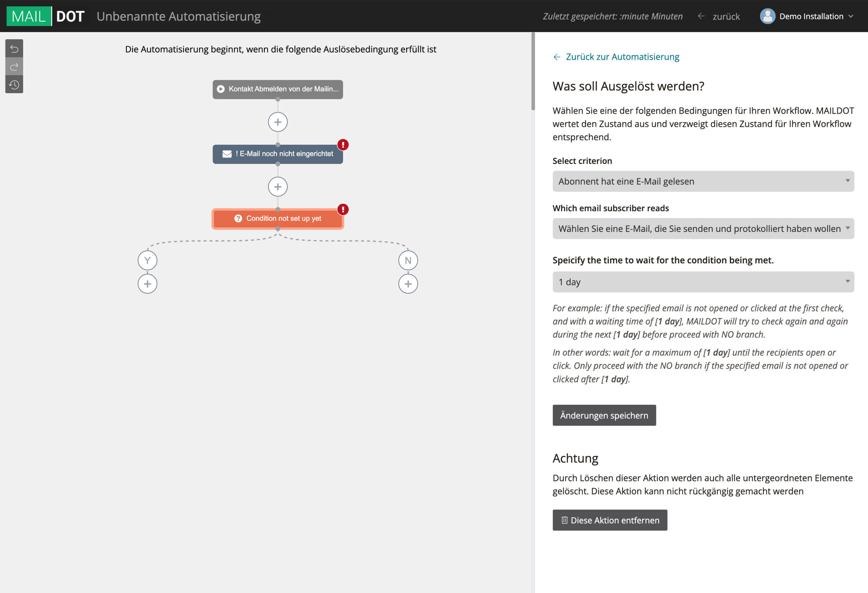
Task: Select the 'Kontakt Abmelden von der Mailin...' trigger node
Action: [x=277, y=89]
